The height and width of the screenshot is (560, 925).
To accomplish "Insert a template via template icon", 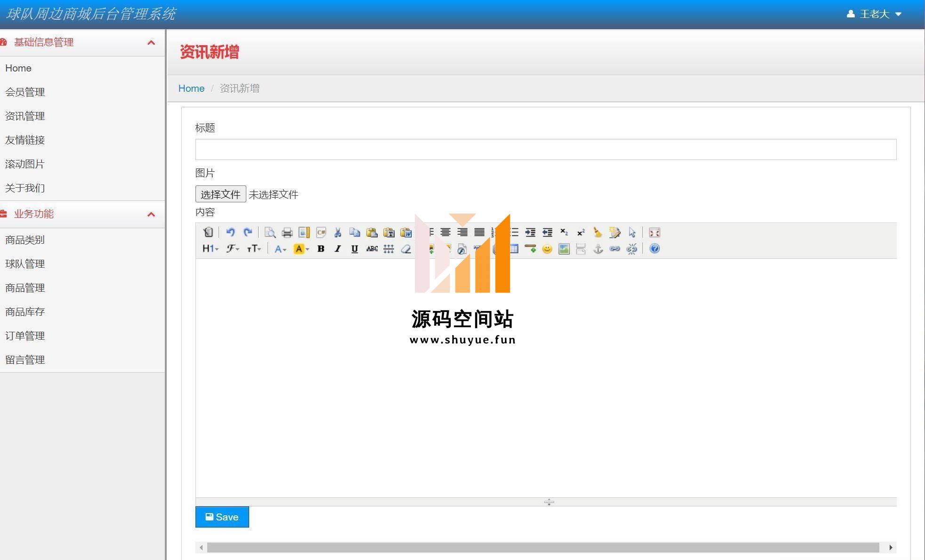I will point(304,232).
